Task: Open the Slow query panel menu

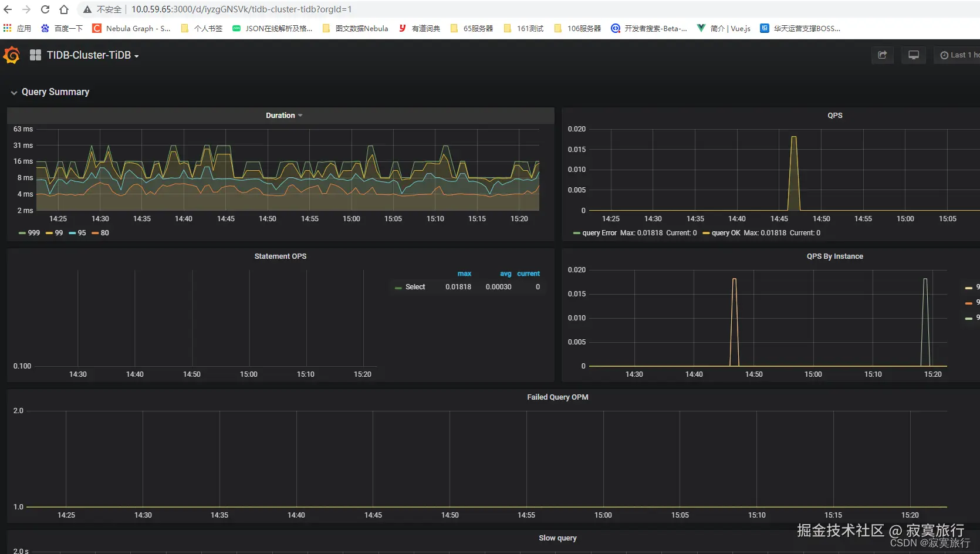Action: coord(557,538)
